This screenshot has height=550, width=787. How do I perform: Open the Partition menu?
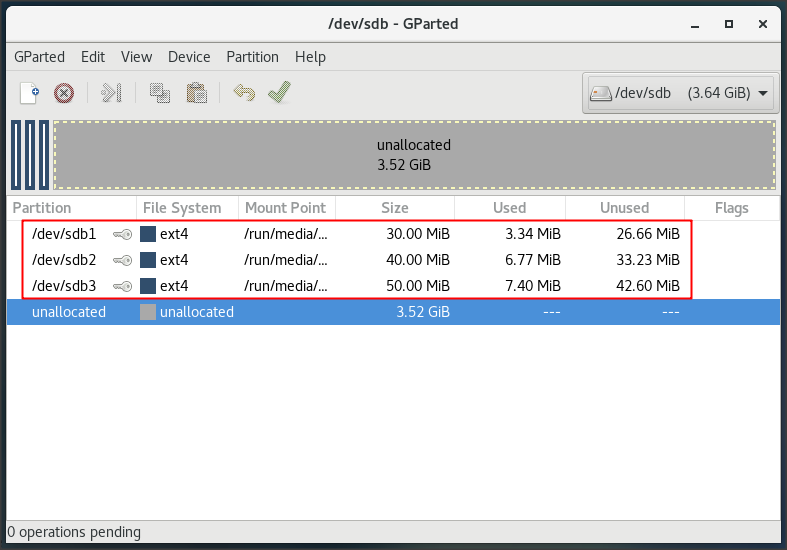252,57
